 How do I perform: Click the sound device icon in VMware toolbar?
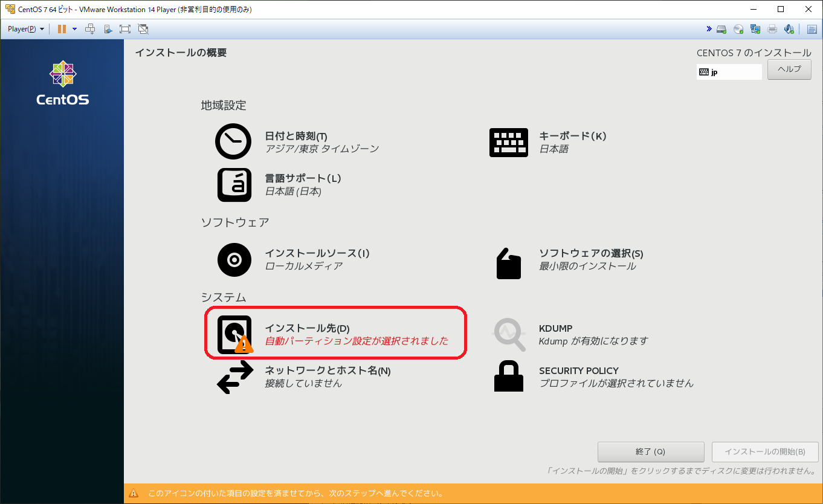789,28
